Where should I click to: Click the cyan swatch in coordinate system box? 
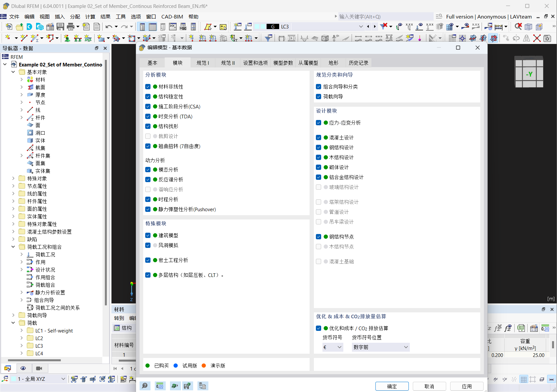pos(14,379)
